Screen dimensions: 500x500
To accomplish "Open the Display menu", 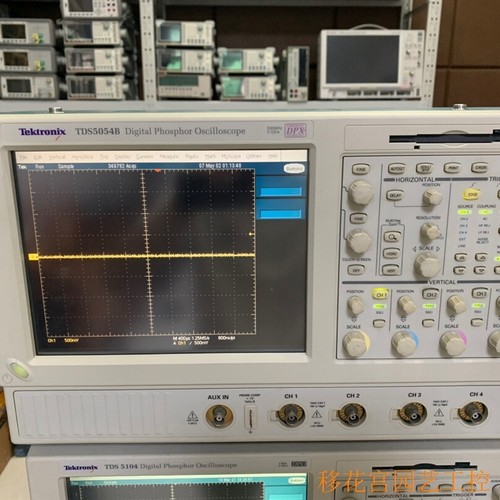I will pyautogui.click(x=123, y=156).
